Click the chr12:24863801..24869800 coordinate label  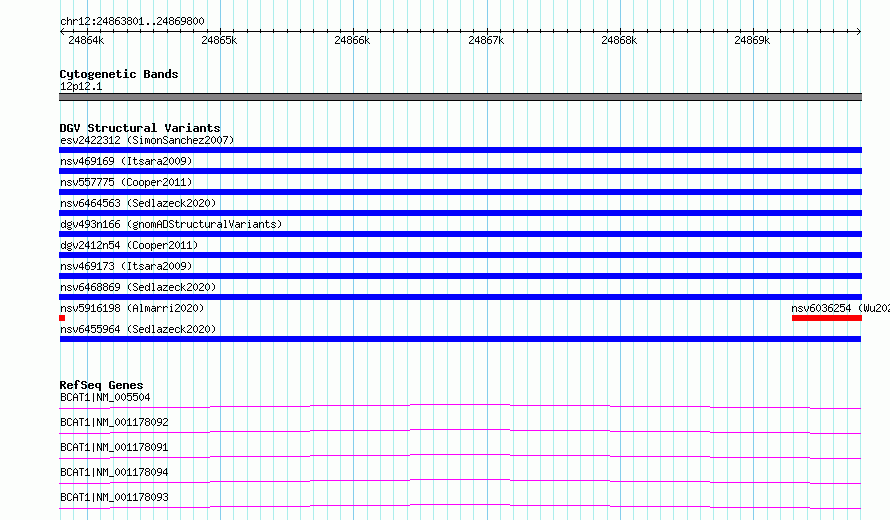pyautogui.click(x=132, y=21)
